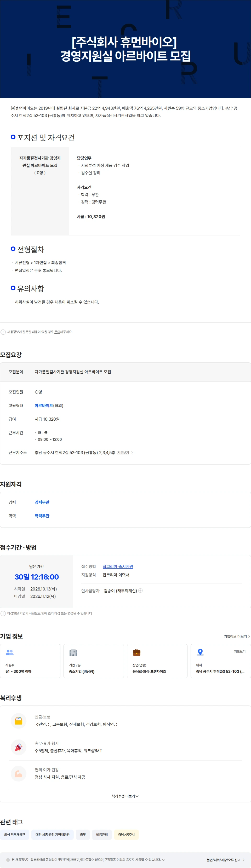Click the 중소기업 (비상장) company type card
The image size is (251, 868).
tap(93, 661)
